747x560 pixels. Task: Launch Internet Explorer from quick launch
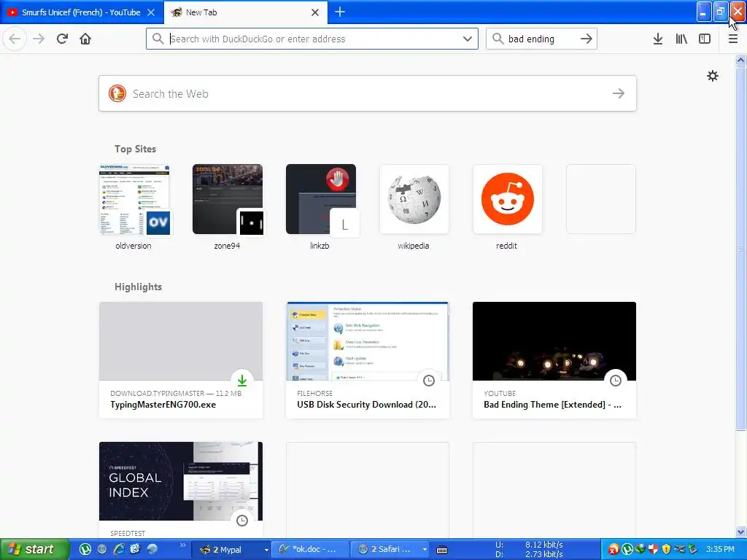point(119,549)
